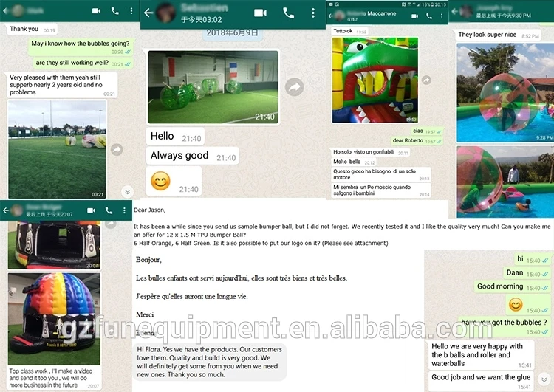Start voice call in 20:07 chat header
Image resolution: width=554 pixels, height=392 pixels.
[x=109, y=210]
